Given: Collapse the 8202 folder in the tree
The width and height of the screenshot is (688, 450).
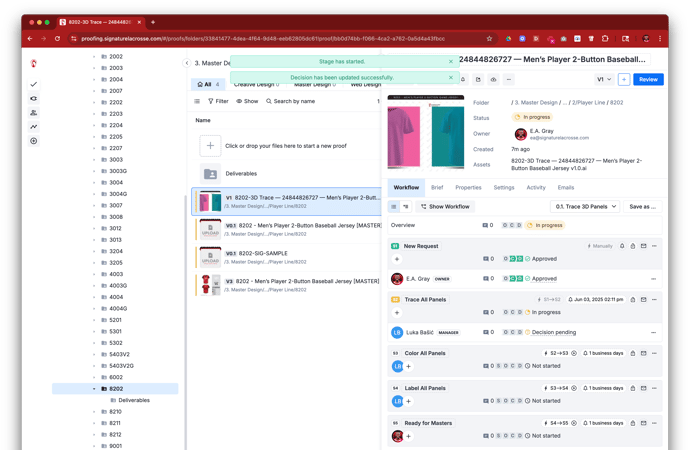Looking at the screenshot, I should [95, 389].
